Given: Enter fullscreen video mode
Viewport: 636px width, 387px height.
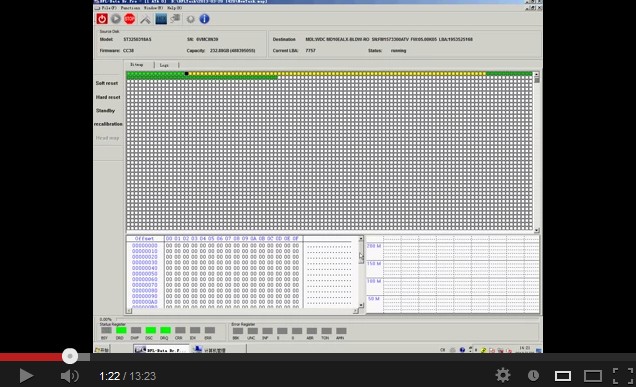Looking at the screenshot, I should coord(622,376).
